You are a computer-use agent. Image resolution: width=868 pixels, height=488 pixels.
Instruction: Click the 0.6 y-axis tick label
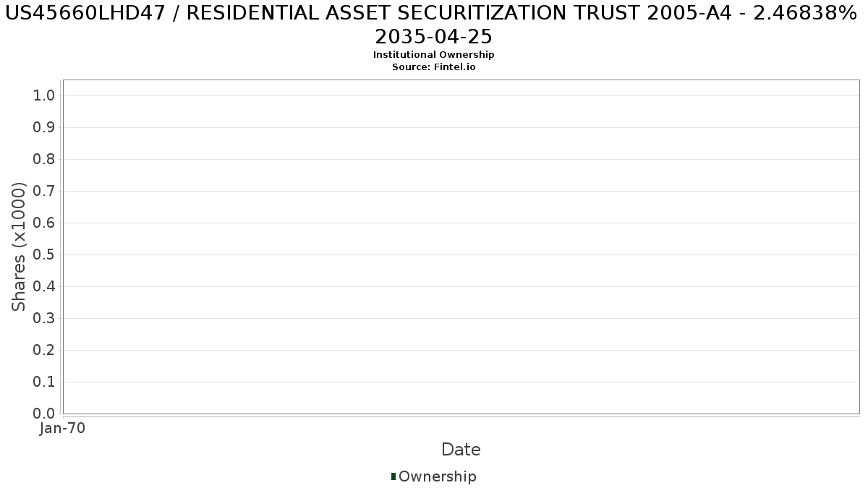[44, 223]
